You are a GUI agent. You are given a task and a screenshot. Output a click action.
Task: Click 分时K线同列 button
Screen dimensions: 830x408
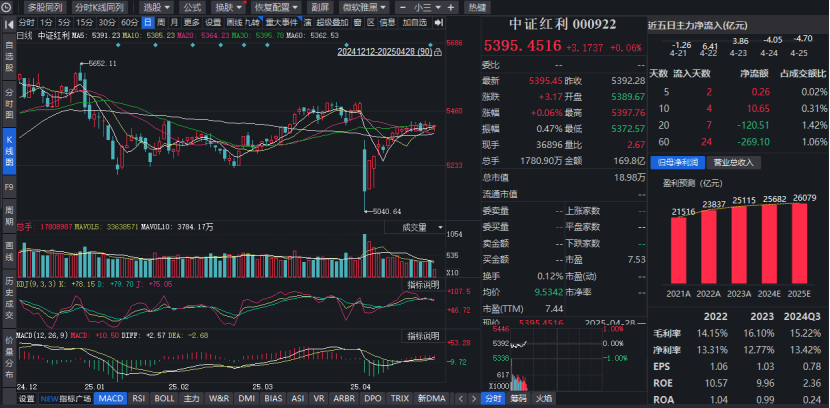coord(99,8)
